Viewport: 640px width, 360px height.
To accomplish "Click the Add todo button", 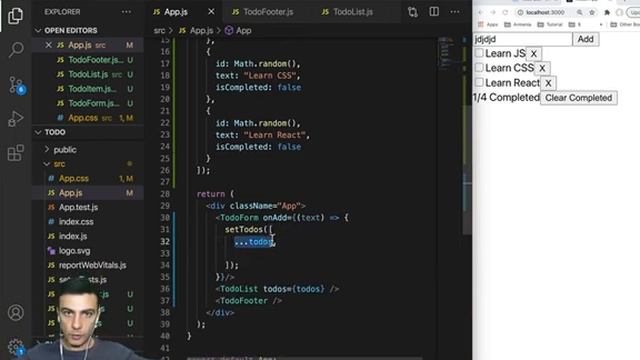I will tap(586, 39).
